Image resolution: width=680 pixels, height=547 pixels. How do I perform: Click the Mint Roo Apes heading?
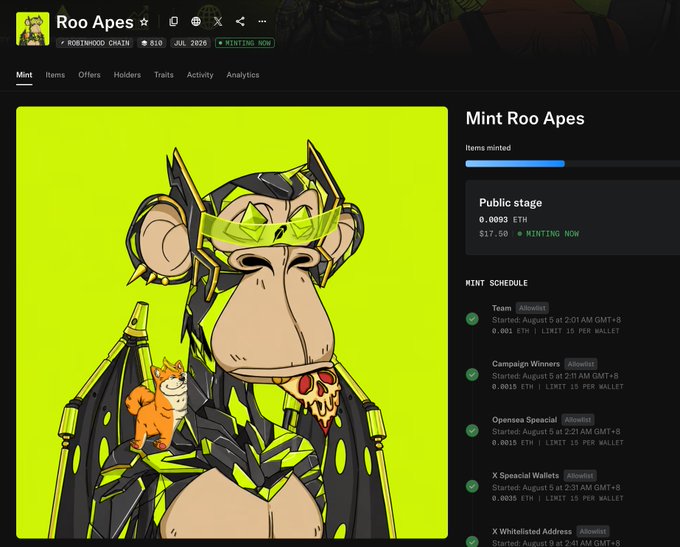point(525,118)
